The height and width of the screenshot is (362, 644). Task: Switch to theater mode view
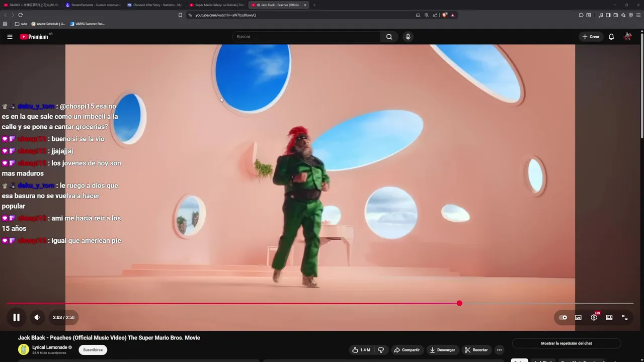(x=609, y=317)
